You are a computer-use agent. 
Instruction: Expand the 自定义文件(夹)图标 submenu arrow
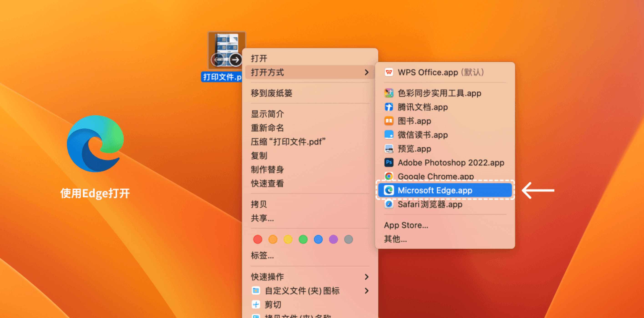point(367,291)
